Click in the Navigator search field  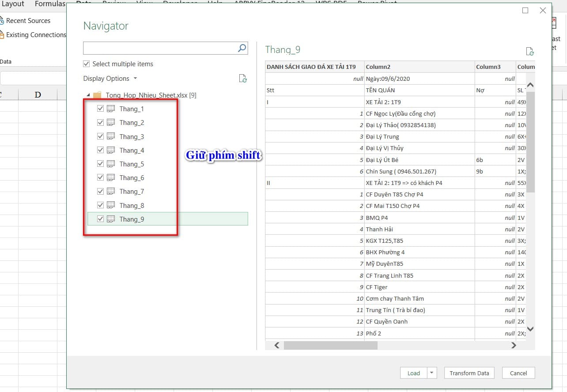(x=160, y=48)
